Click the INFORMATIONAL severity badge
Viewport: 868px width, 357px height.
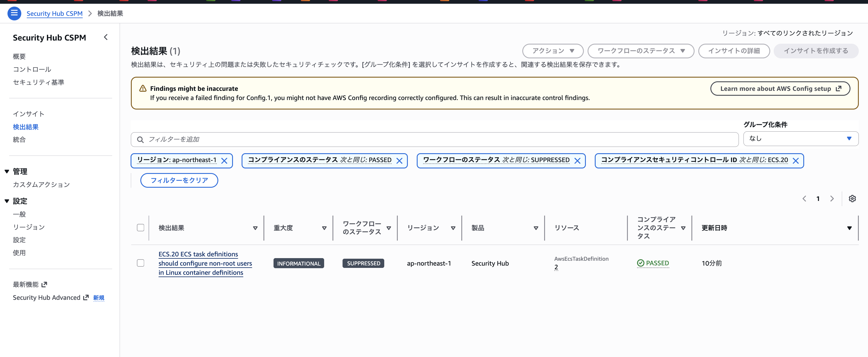pyautogui.click(x=299, y=263)
